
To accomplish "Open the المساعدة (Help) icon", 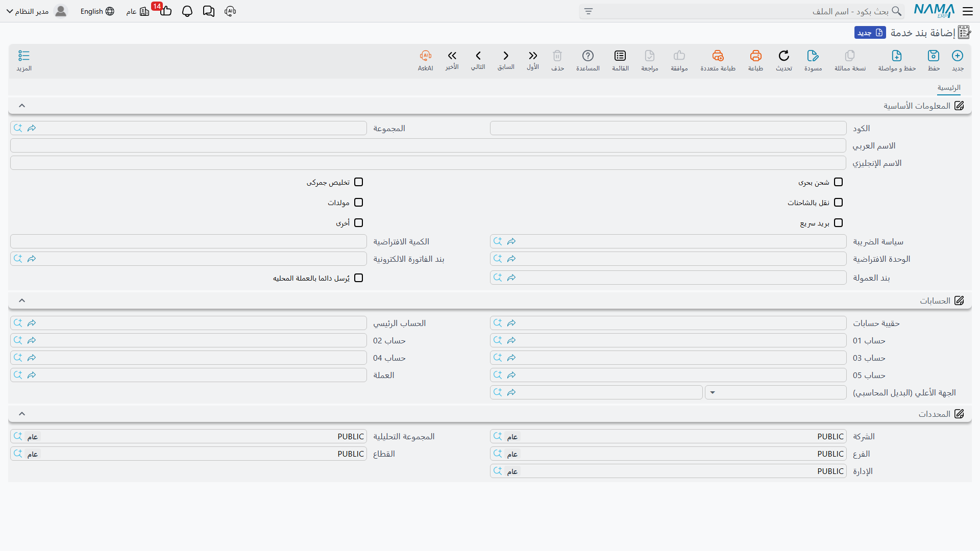I will pyautogui.click(x=588, y=56).
